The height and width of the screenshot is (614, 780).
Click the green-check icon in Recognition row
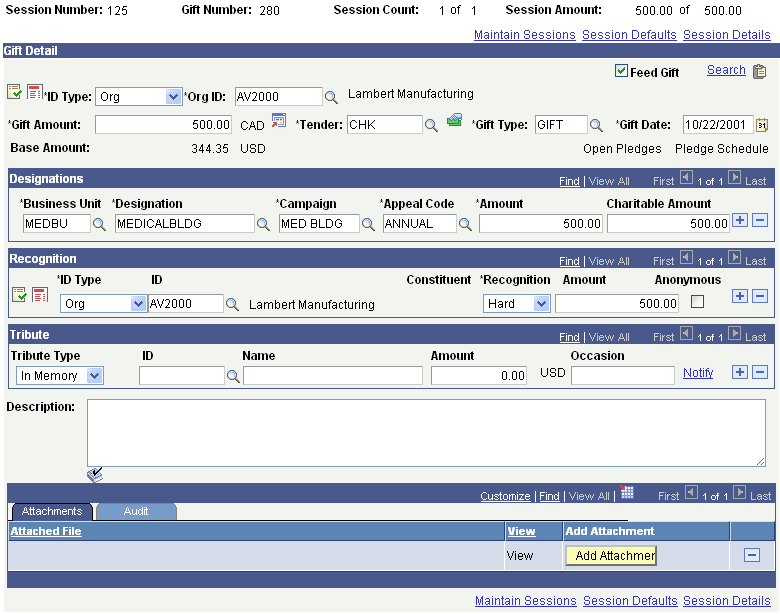tap(19, 295)
